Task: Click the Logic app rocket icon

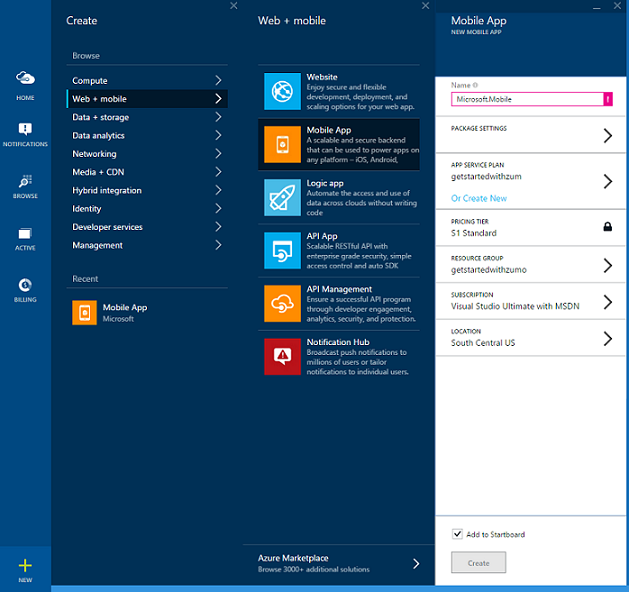Action: 282,197
